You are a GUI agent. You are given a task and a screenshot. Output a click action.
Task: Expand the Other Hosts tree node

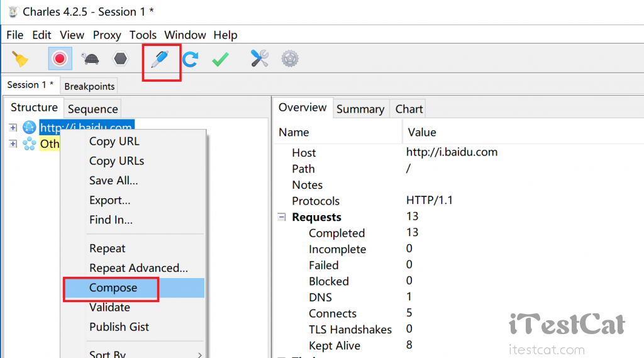pos(13,144)
